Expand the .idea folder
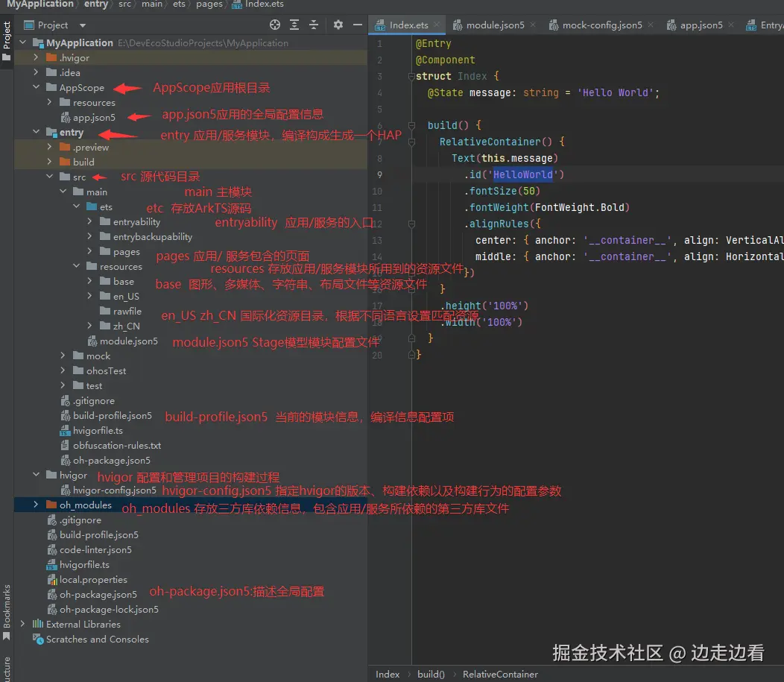The height and width of the screenshot is (682, 784). point(36,72)
